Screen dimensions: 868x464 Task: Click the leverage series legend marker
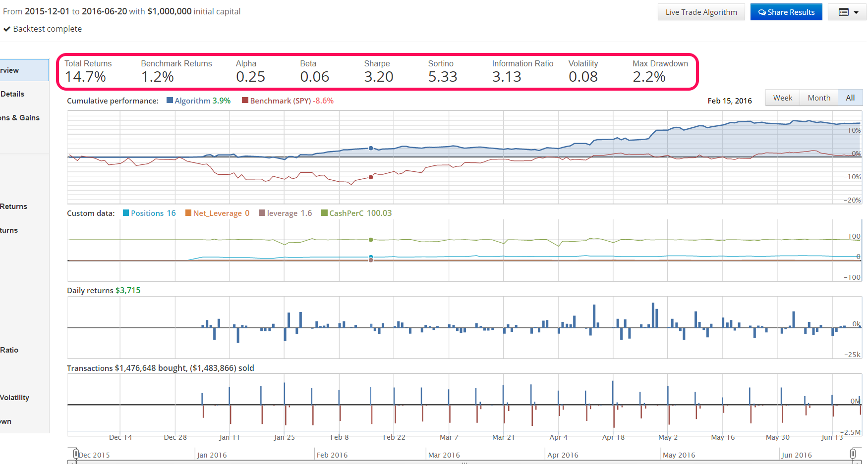pos(261,213)
